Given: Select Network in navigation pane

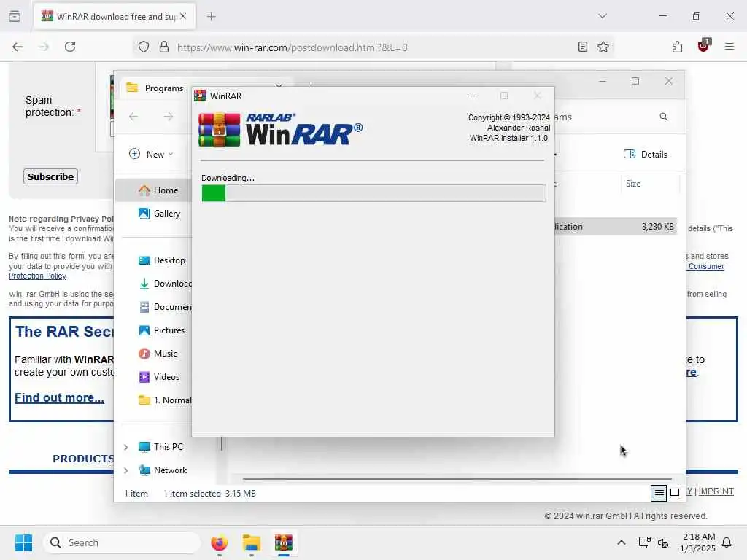Looking at the screenshot, I should pos(163,470).
